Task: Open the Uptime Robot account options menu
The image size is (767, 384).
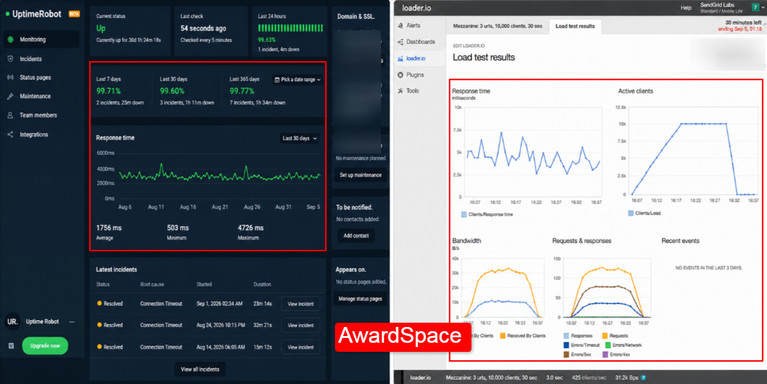Action: point(72,322)
